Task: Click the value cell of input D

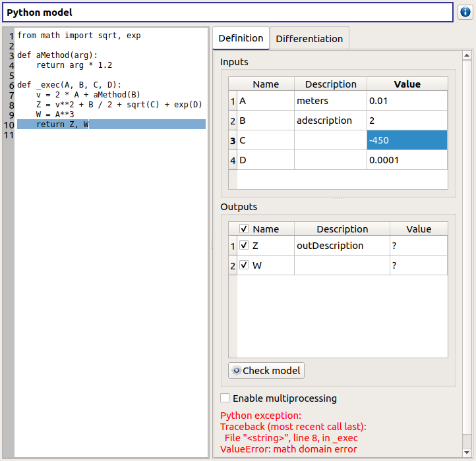Action: [x=407, y=160]
